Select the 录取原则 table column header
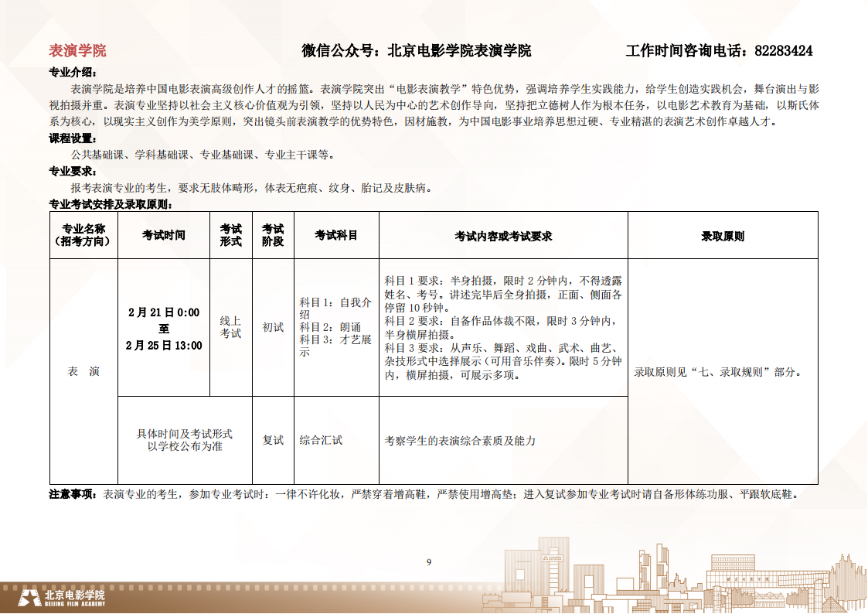The height and width of the screenshot is (614, 868). [722, 236]
